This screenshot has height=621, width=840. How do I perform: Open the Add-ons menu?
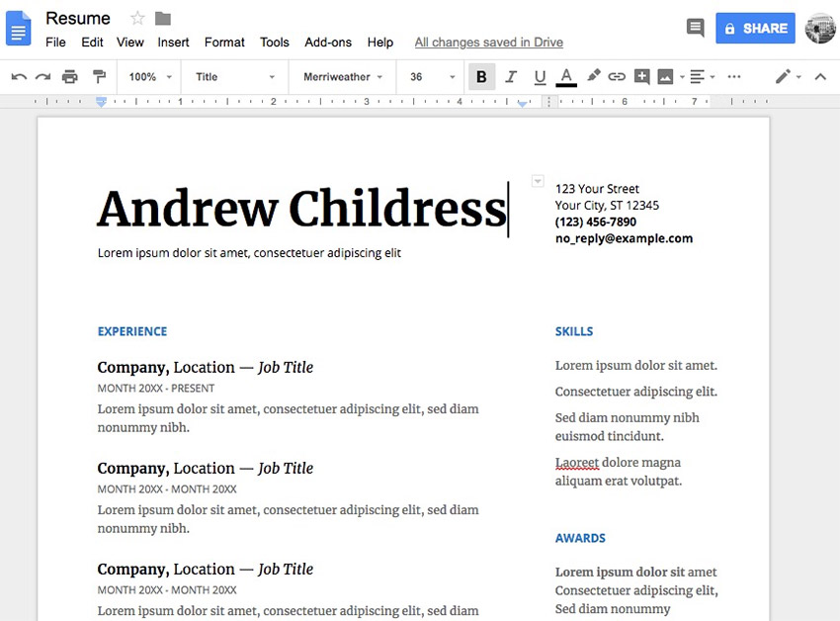coord(328,43)
